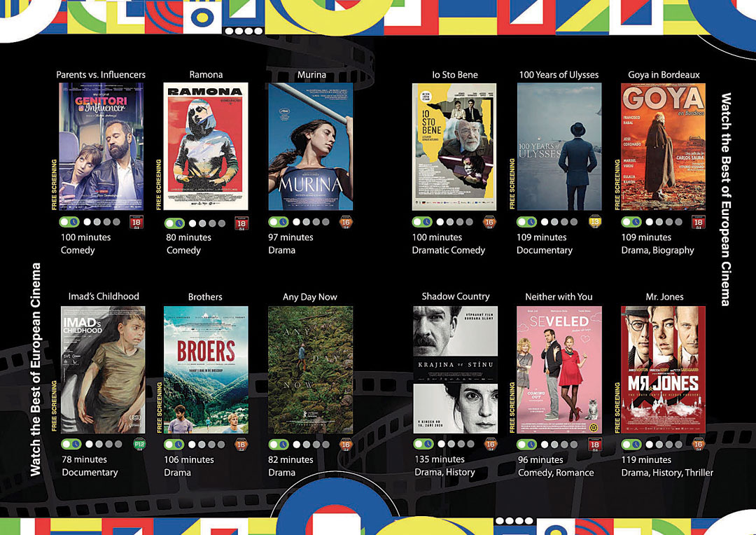Select the green P12 badge under Imad's Childhood
Image resolution: width=756 pixels, height=535 pixels.
(139, 444)
